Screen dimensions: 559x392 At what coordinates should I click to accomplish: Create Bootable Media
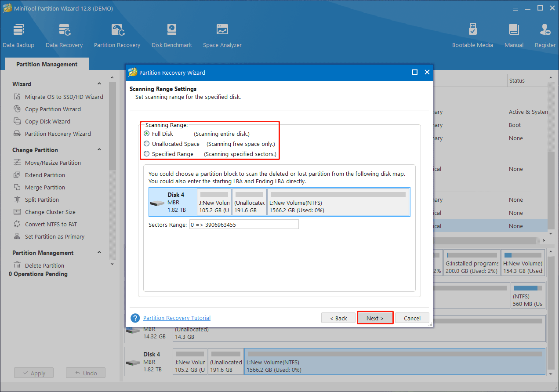click(472, 36)
